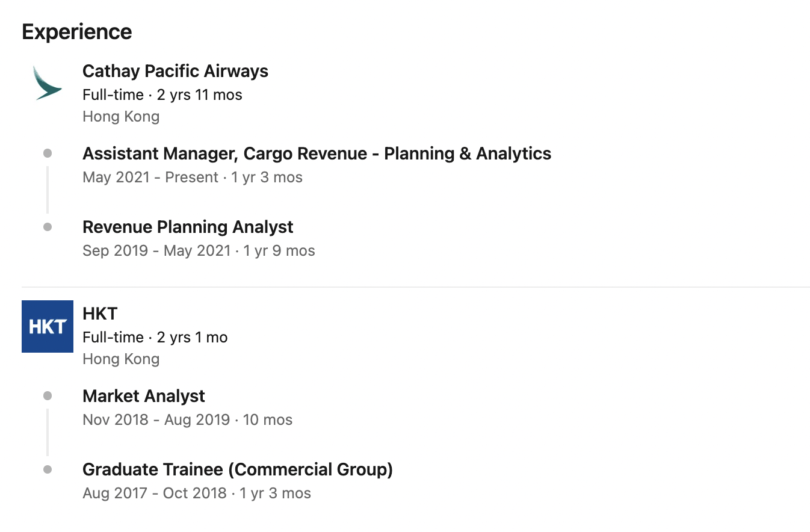The image size is (810, 532).
Task: Click the "Sep 2019 - May 2021" date range
Action: (x=156, y=251)
